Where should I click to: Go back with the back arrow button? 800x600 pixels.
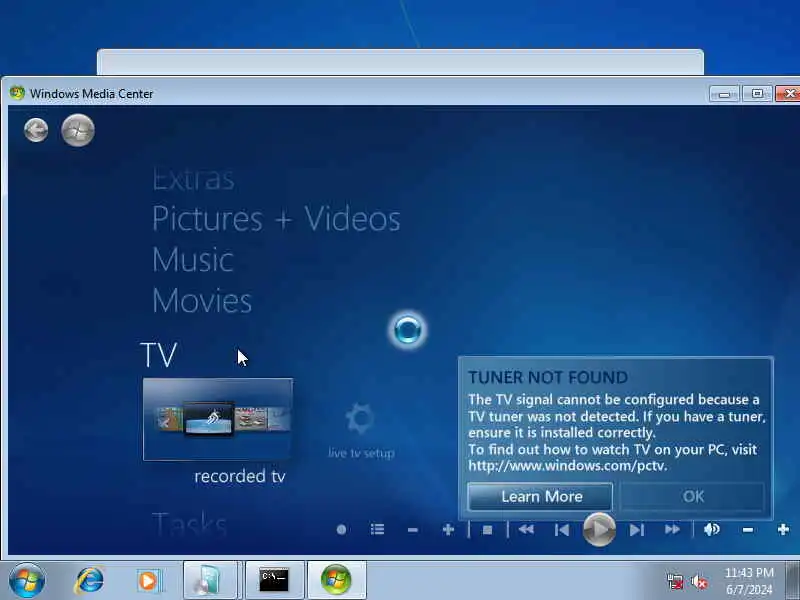[36, 130]
